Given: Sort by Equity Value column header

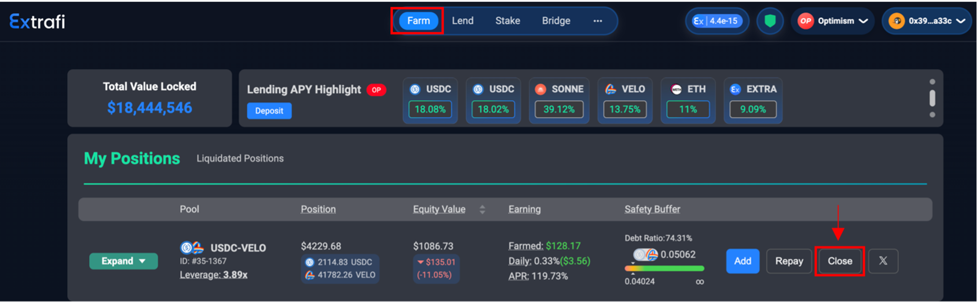Looking at the screenshot, I should pyautogui.click(x=439, y=209).
